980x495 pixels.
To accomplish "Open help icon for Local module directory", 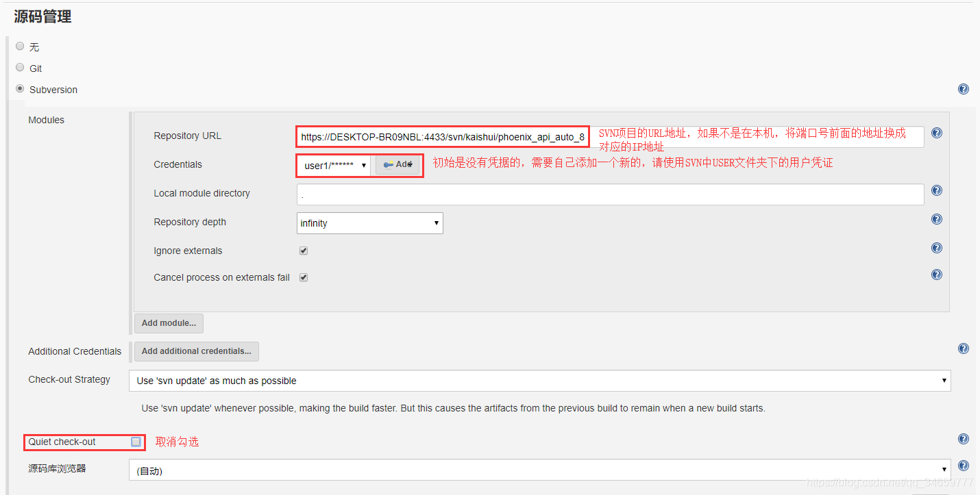I will point(937,190).
